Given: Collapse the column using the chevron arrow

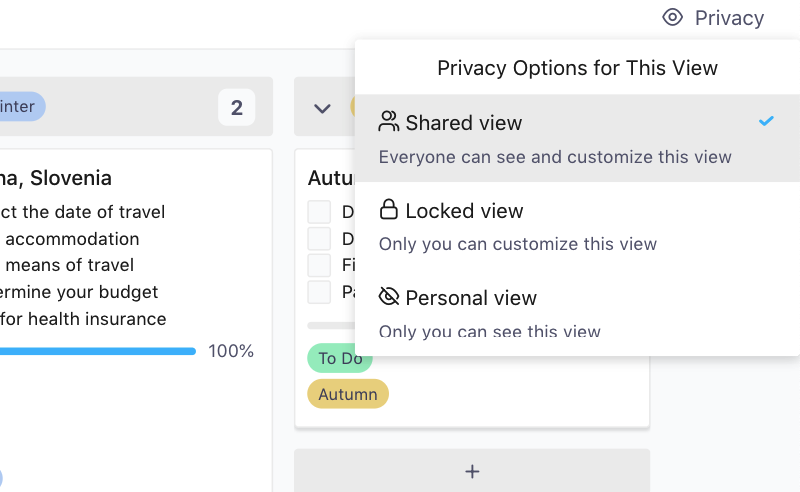Looking at the screenshot, I should point(322,108).
